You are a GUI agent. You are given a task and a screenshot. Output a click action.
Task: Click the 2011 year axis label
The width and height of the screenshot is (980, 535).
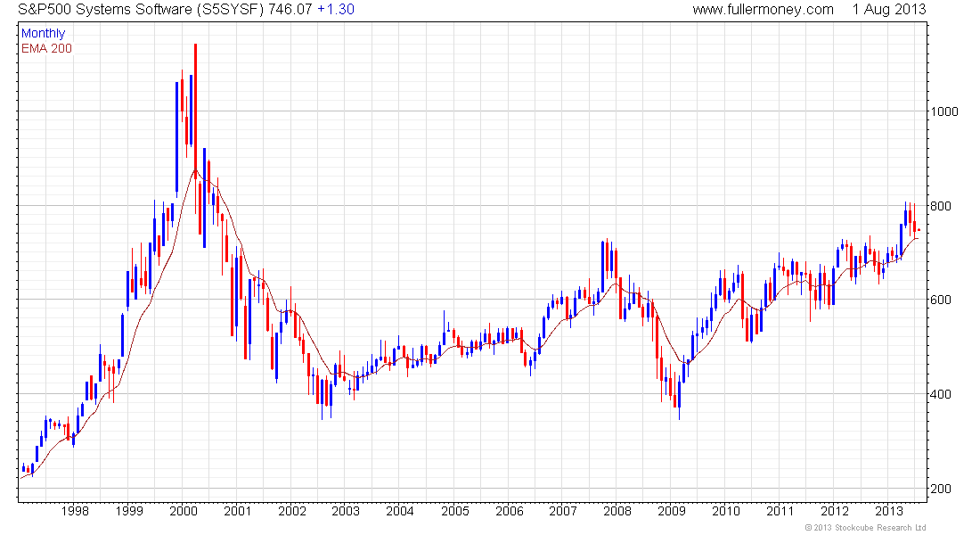780,511
